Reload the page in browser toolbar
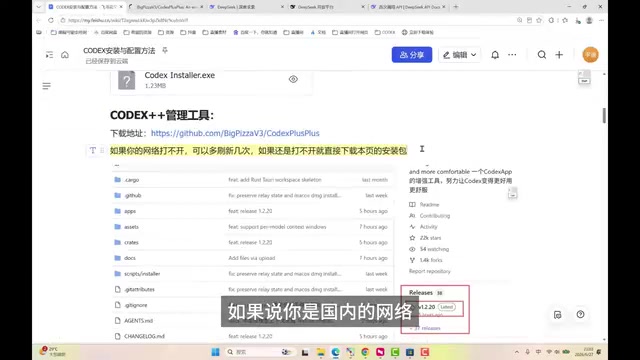Screen dimensions: 640x360 (x=51, y=20)
